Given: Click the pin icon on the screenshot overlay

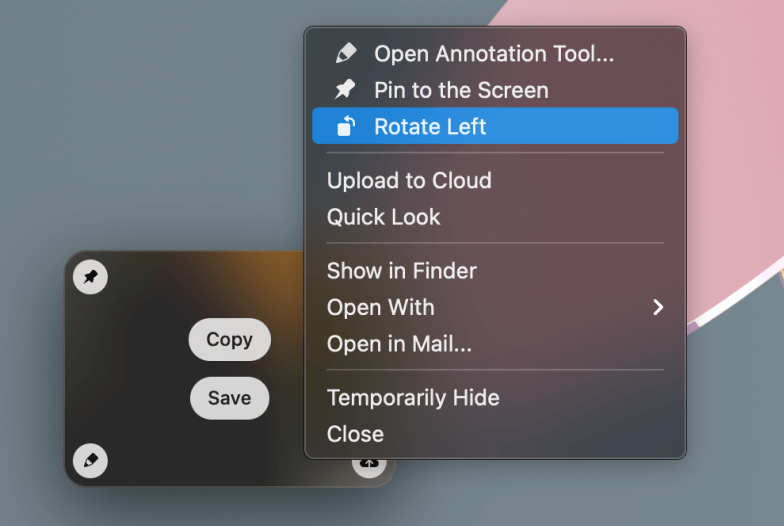Looking at the screenshot, I should point(91,277).
